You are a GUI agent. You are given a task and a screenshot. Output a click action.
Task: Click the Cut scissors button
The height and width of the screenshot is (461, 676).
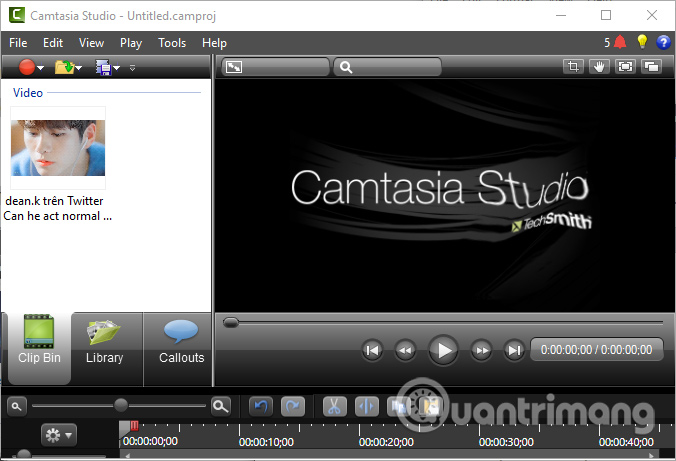(x=335, y=406)
